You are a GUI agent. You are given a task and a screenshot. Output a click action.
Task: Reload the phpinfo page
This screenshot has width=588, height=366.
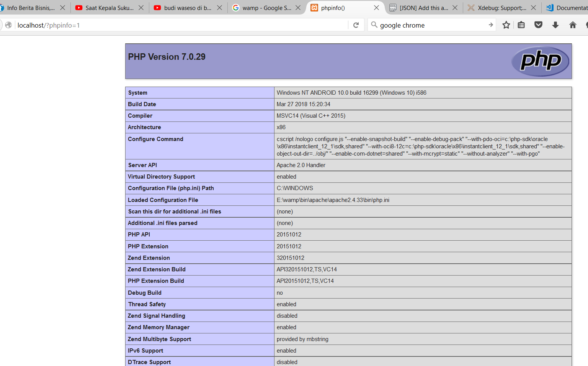tap(356, 25)
